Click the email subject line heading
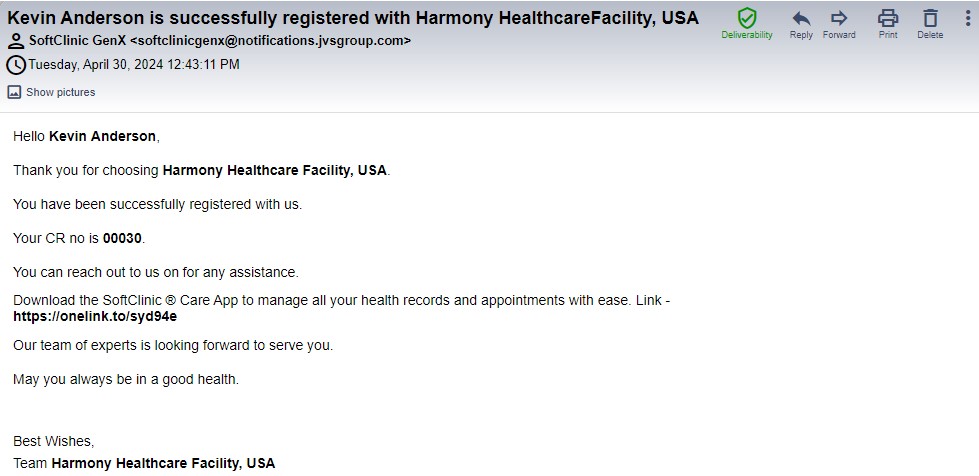 pos(353,18)
